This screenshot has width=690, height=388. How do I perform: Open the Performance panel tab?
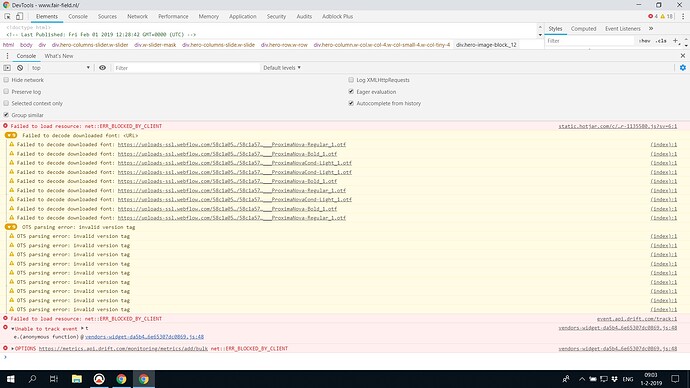173,16
